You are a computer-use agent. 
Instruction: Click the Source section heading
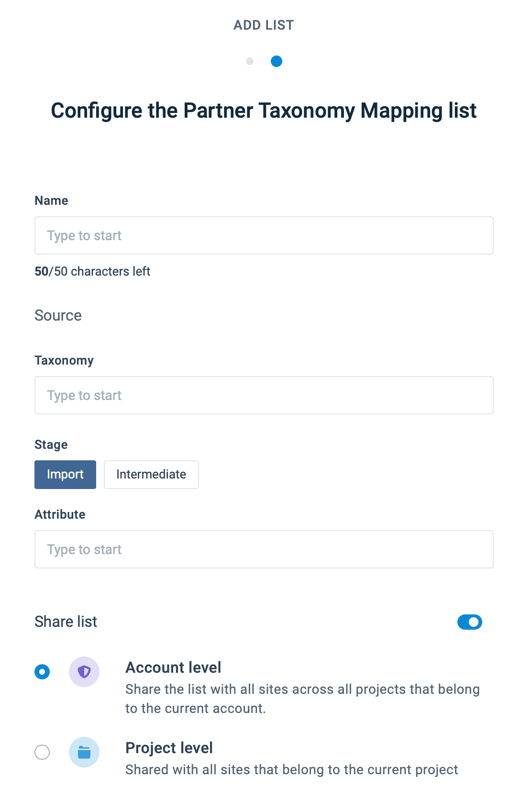pyautogui.click(x=58, y=316)
